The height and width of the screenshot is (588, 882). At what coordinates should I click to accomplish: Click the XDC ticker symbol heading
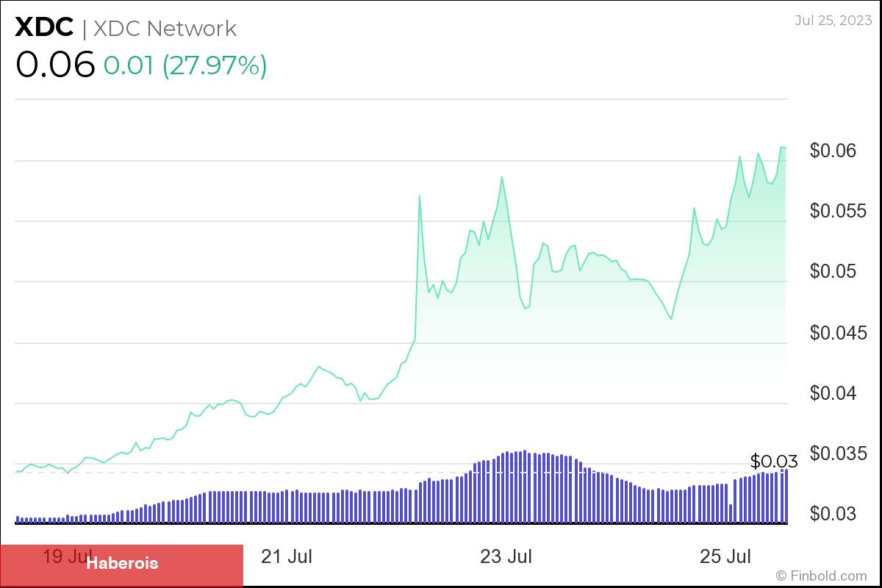click(44, 28)
